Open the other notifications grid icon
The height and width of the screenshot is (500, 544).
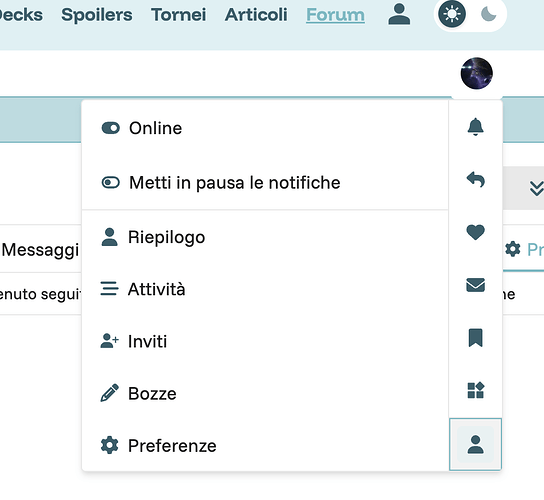[x=475, y=391]
